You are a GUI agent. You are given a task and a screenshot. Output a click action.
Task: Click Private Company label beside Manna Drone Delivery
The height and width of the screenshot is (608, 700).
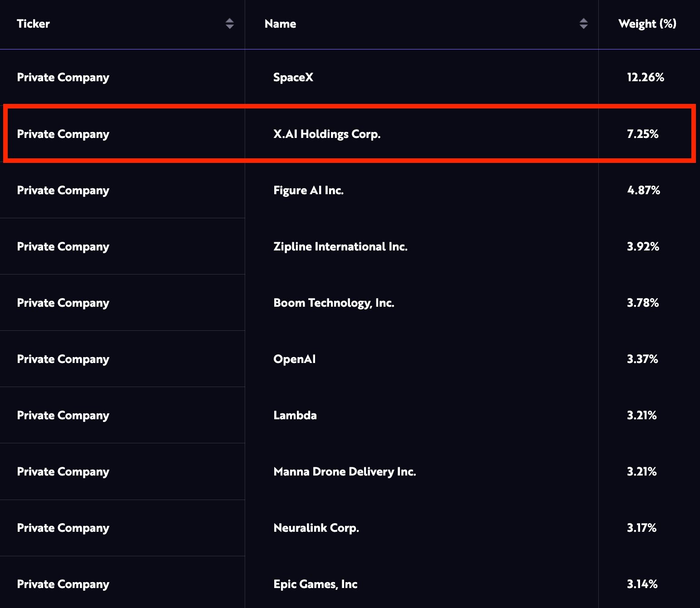coord(63,471)
